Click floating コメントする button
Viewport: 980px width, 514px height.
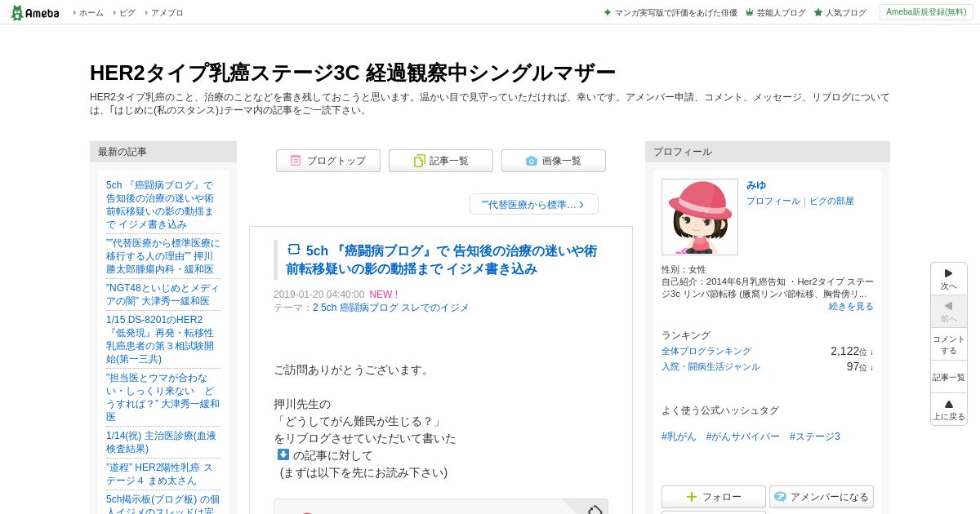949,344
